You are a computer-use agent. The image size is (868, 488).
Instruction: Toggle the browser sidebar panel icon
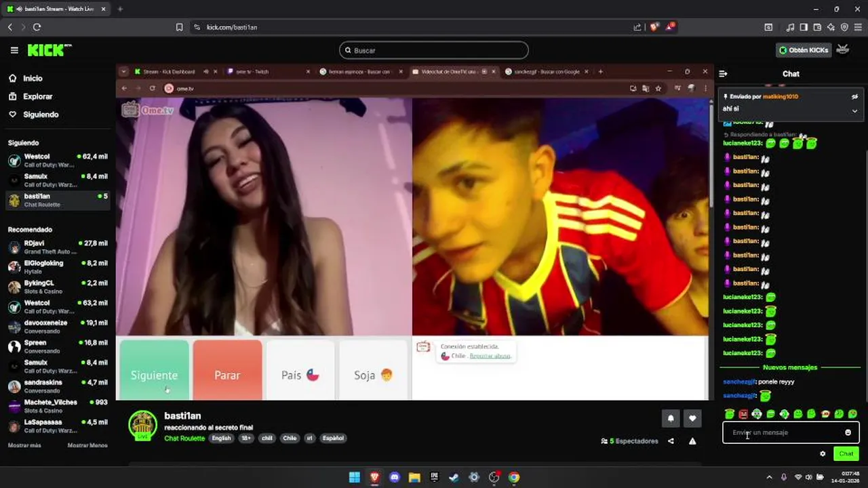click(804, 27)
